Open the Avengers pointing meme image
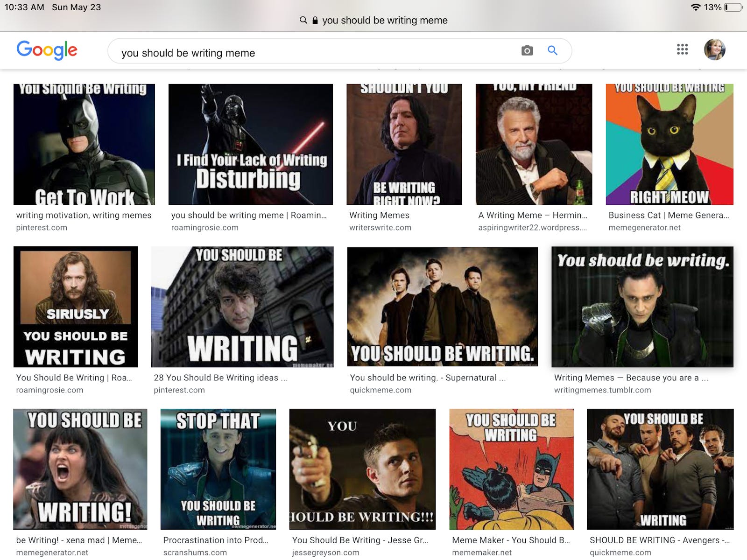The image size is (747, 560). click(660, 469)
